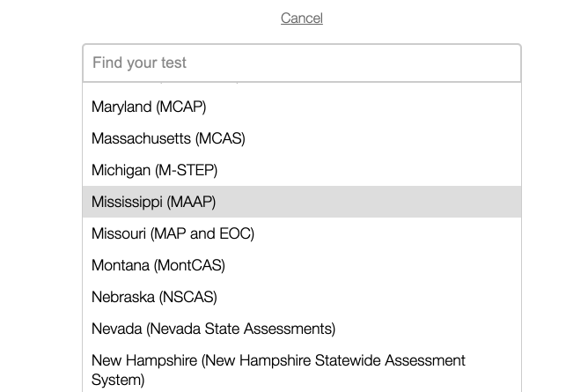Pick the NSCAS assessment entry
This screenshot has width=588, height=392.
[x=154, y=297]
